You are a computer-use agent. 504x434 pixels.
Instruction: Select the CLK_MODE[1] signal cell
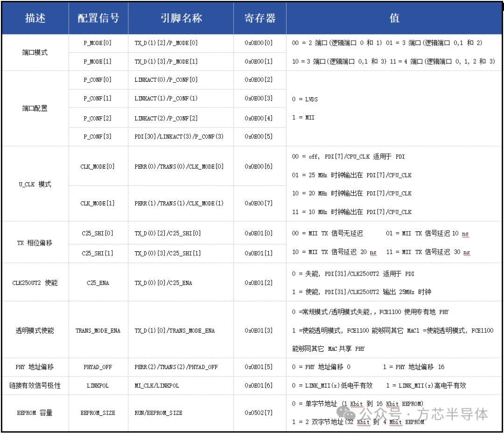click(x=98, y=203)
